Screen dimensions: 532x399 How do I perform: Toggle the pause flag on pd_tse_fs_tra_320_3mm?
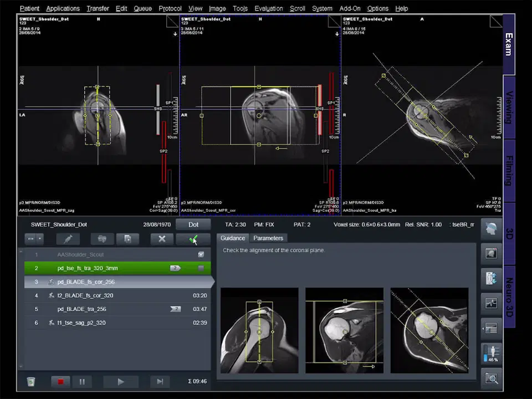pyautogui.click(x=175, y=268)
